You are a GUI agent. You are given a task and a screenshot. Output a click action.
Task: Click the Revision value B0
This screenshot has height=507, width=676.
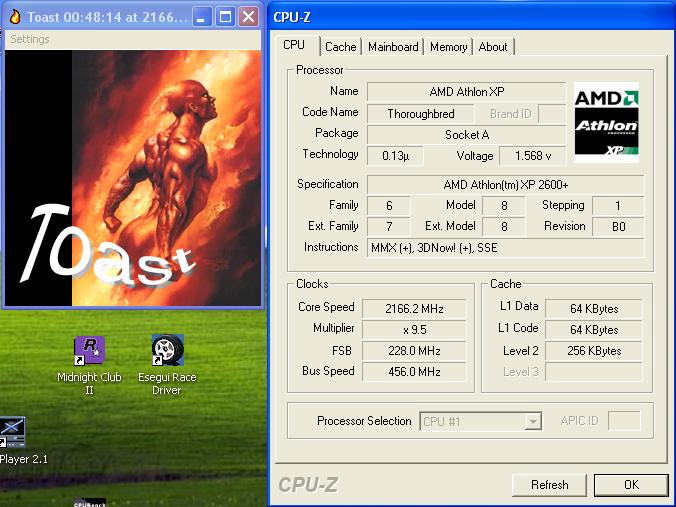618,227
